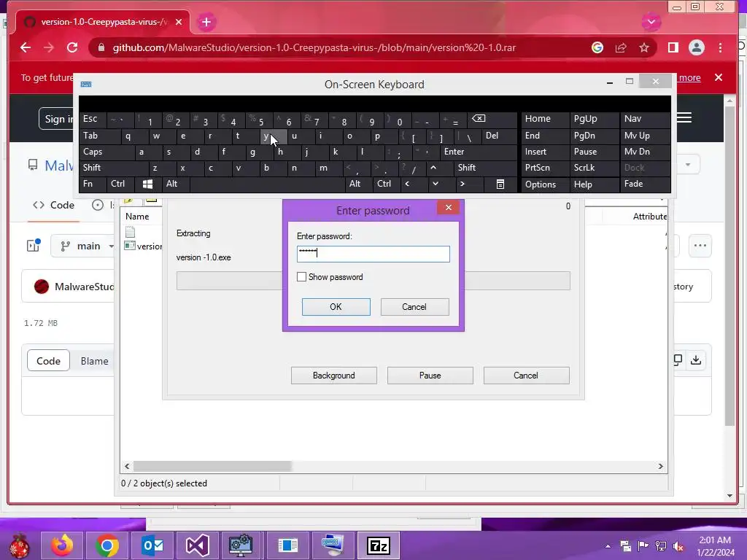Click the Name column header

137,216
